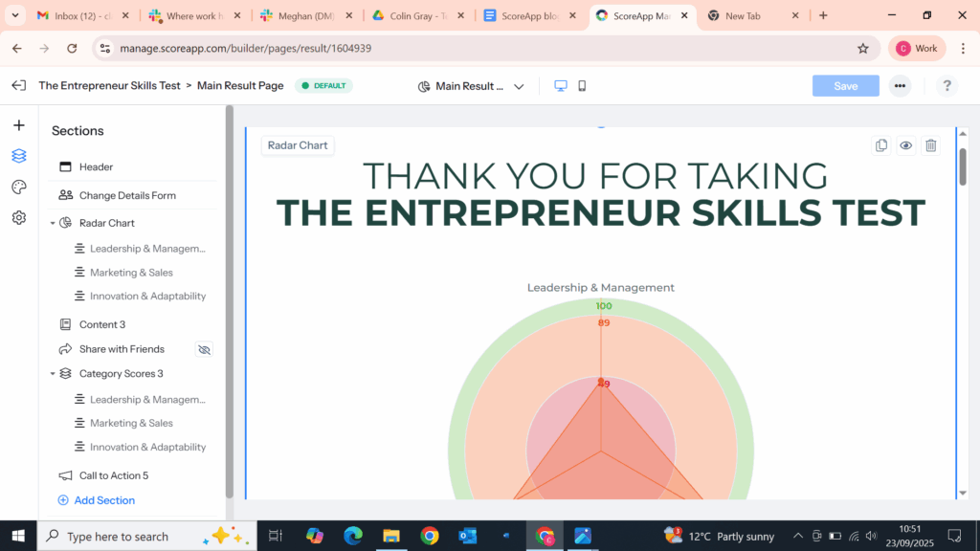
Task: Hide the Radar Chart section
Action: click(905, 144)
